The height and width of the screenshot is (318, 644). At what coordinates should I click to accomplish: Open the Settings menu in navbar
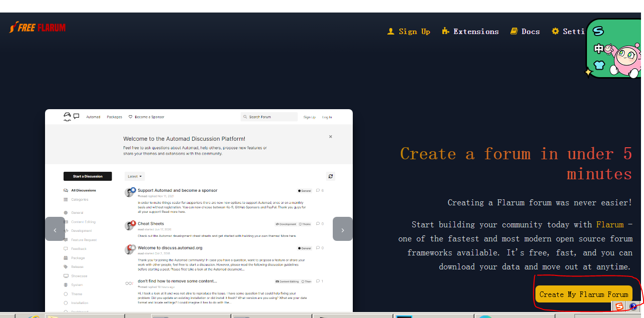pyautogui.click(x=568, y=32)
